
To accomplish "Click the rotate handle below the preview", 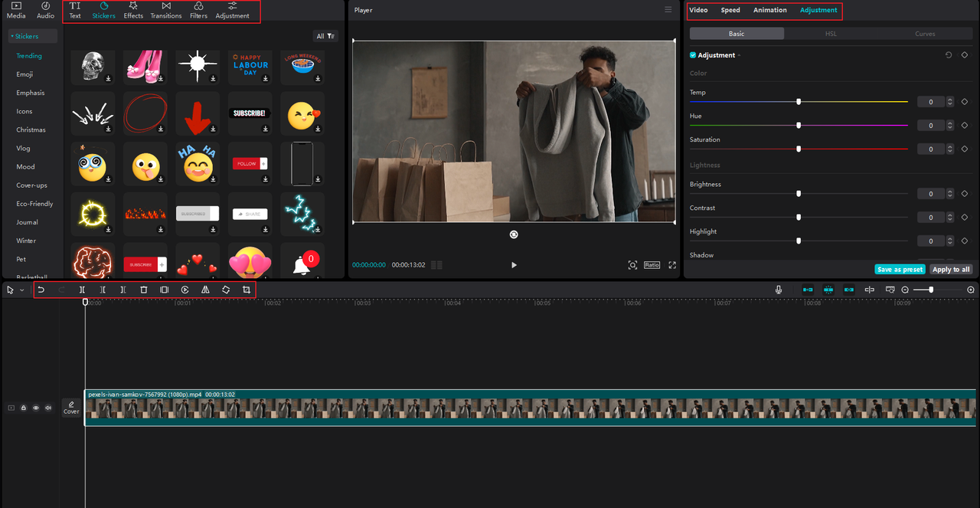I will tap(514, 234).
